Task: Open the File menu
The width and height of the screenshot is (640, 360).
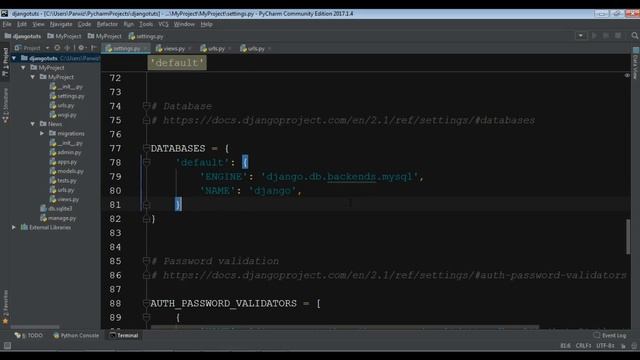Action: point(7,24)
